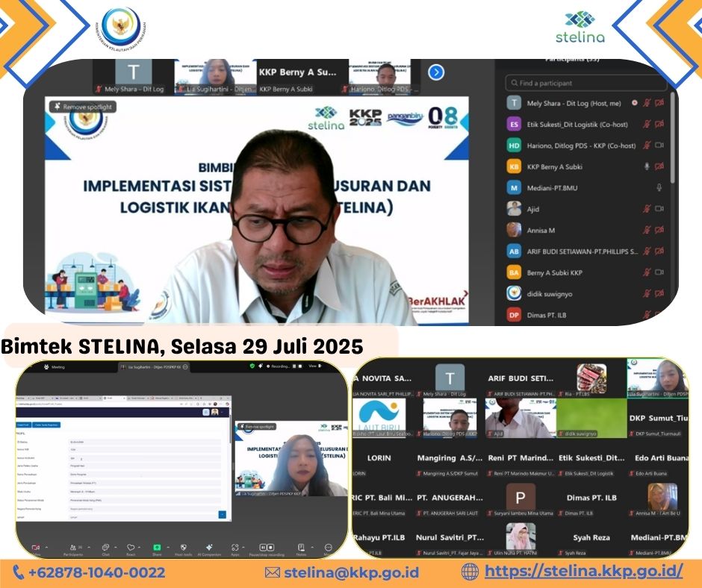This screenshot has height=588, width=702.
Task: Open the Apps icon in the toolbar
Action: point(234,547)
